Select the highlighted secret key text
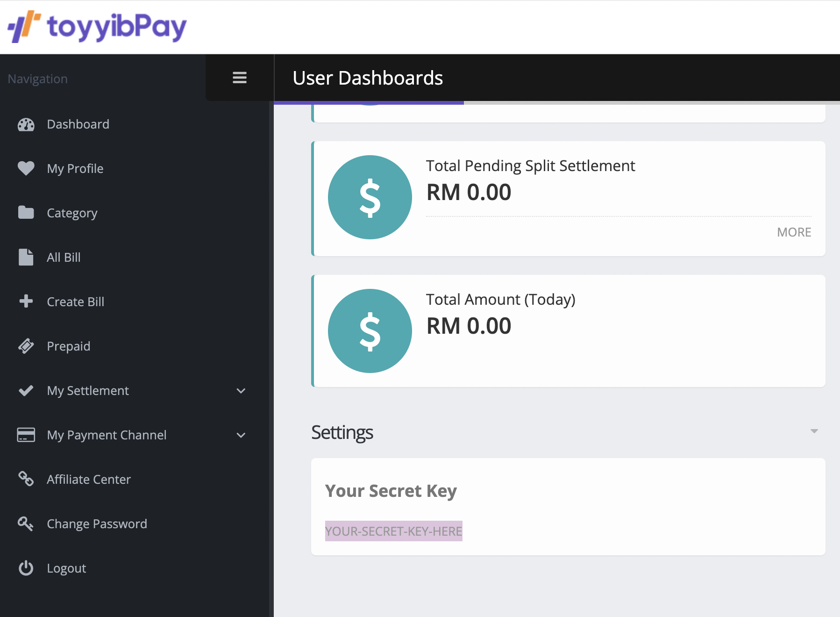 click(x=393, y=531)
